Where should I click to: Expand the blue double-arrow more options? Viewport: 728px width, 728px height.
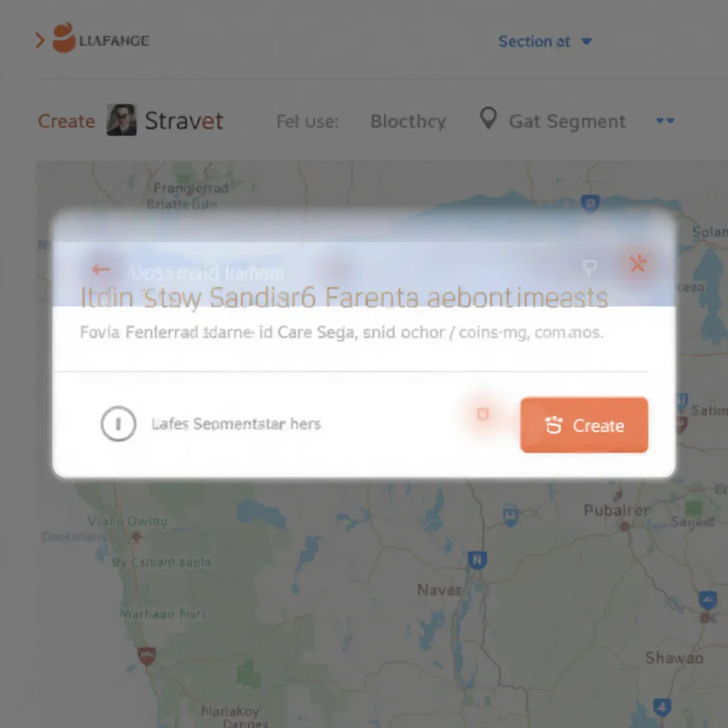tap(665, 121)
